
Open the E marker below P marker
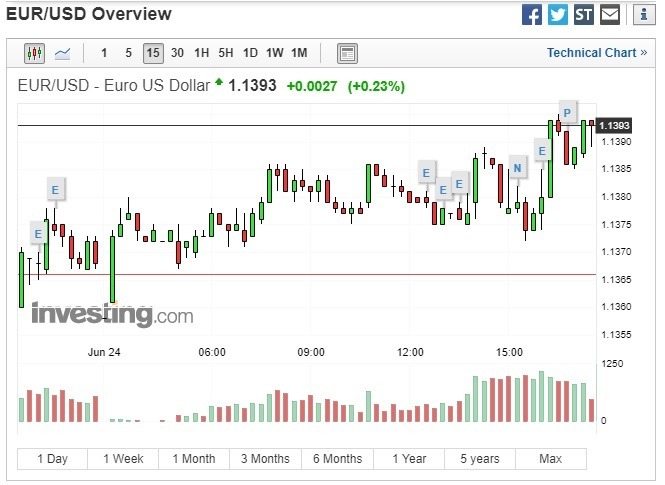tap(542, 151)
